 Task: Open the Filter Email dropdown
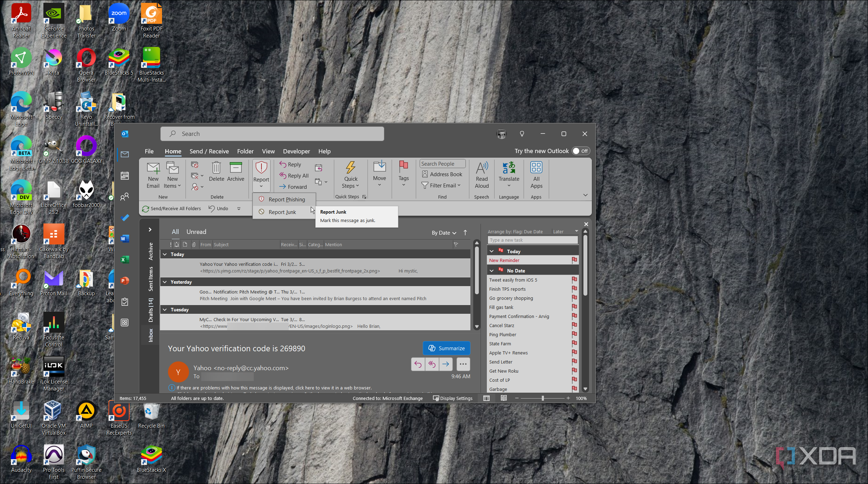(441, 185)
